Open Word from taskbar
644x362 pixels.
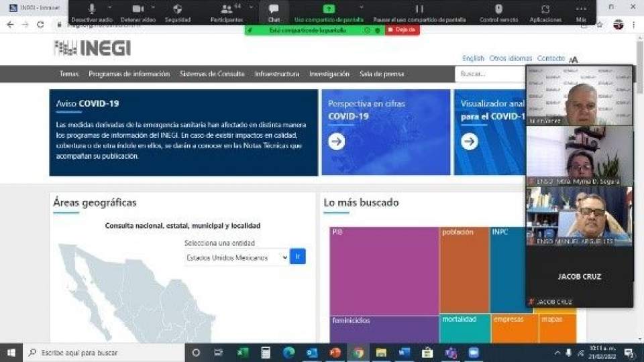(404, 353)
